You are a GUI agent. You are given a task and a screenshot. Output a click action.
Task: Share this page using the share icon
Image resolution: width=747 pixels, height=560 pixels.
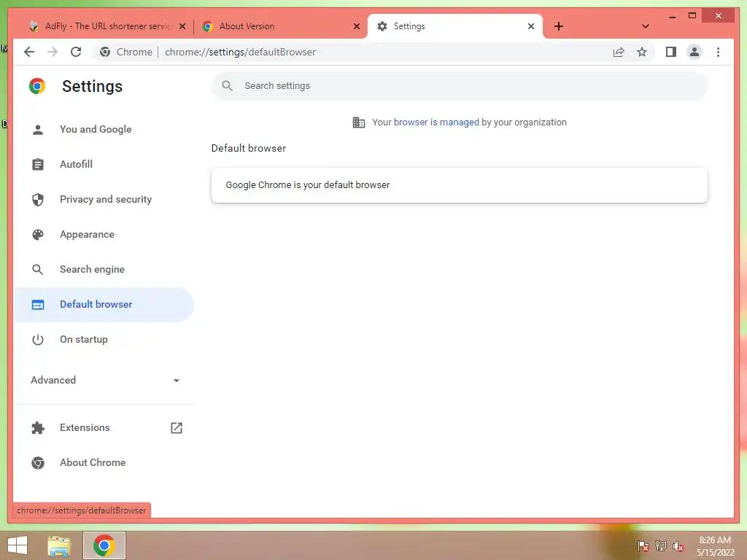(619, 52)
